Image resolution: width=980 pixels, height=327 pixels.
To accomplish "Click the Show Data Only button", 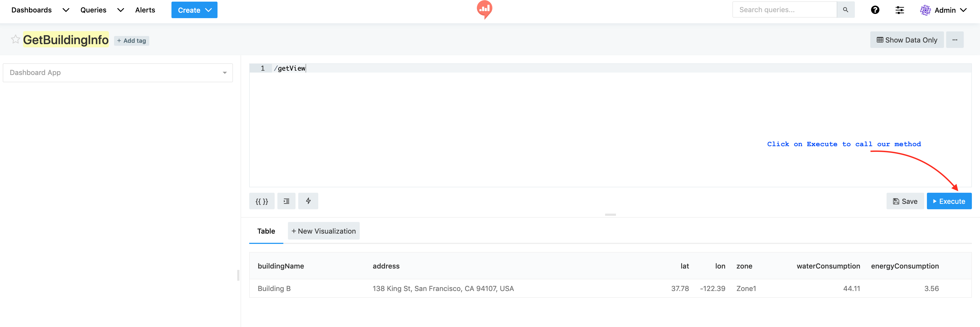I will pos(907,40).
